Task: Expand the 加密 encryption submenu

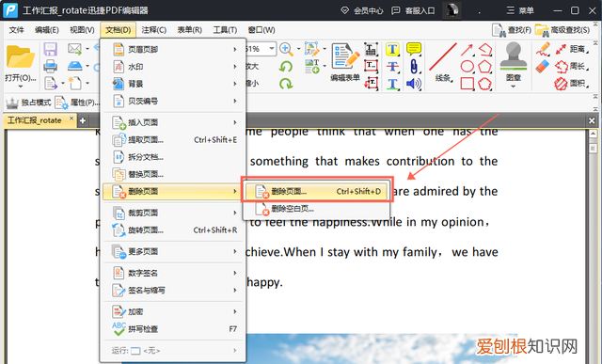Action: (x=174, y=311)
